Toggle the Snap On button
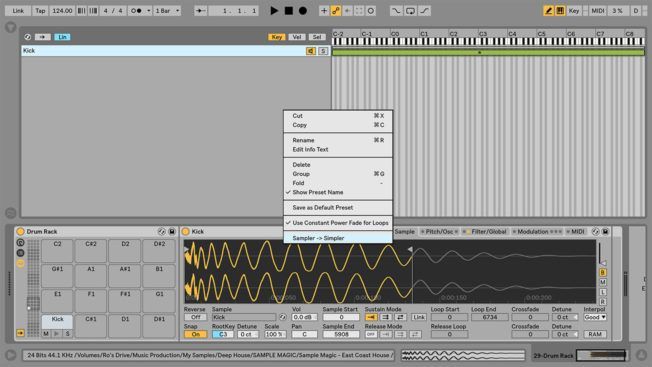The width and height of the screenshot is (652, 367). tap(195, 334)
